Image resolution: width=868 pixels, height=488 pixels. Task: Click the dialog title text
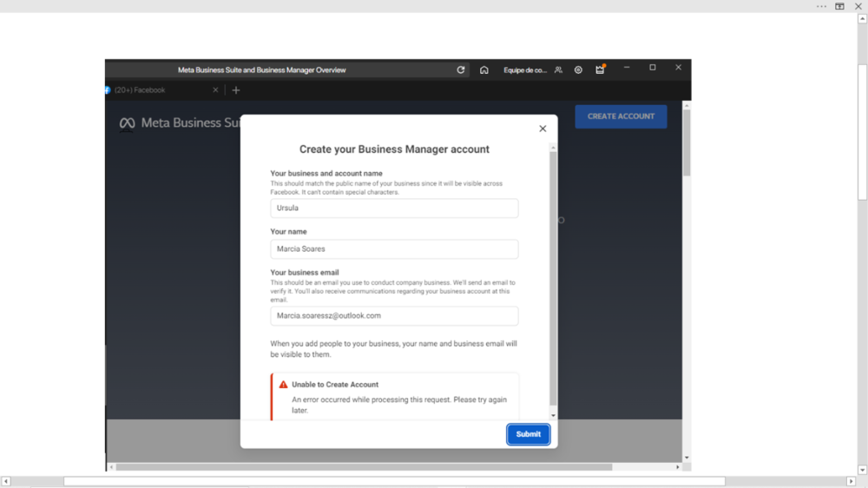click(x=394, y=149)
